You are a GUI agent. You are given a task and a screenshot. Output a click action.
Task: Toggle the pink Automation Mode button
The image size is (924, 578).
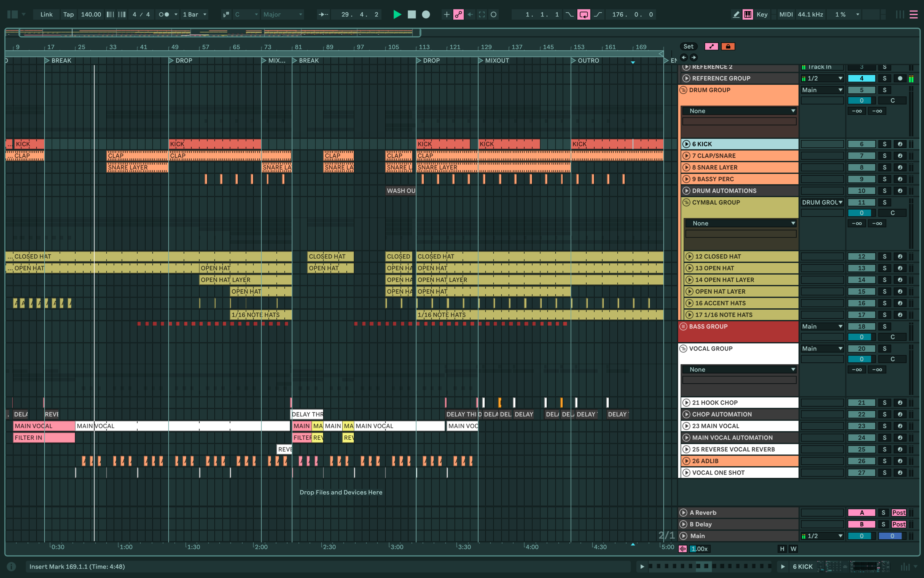click(x=711, y=47)
